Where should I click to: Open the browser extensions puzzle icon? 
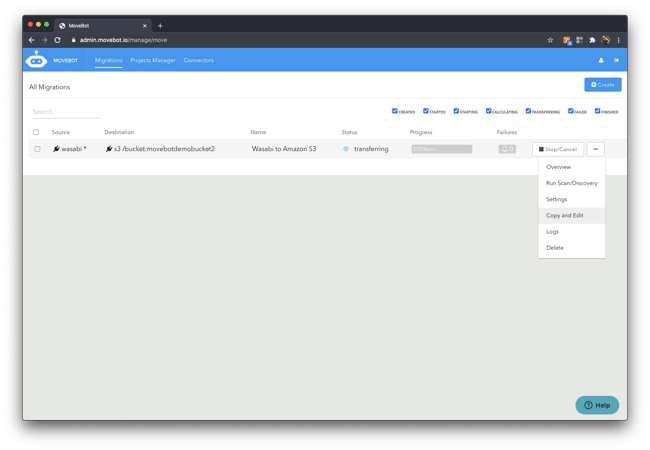(x=592, y=40)
